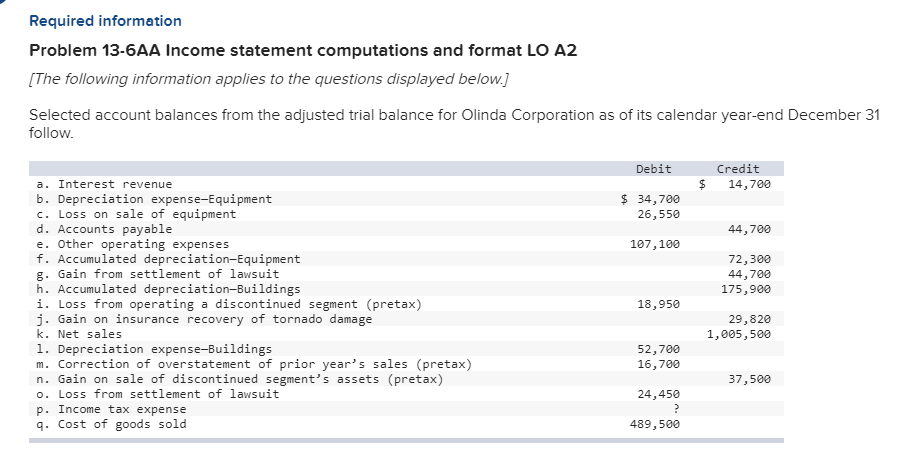Select row 'f. Accumulated depreciation—Equipment'

click(x=406, y=259)
